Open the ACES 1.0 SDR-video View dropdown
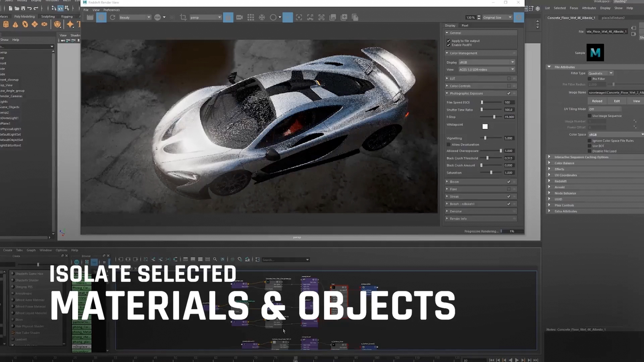 (486, 70)
